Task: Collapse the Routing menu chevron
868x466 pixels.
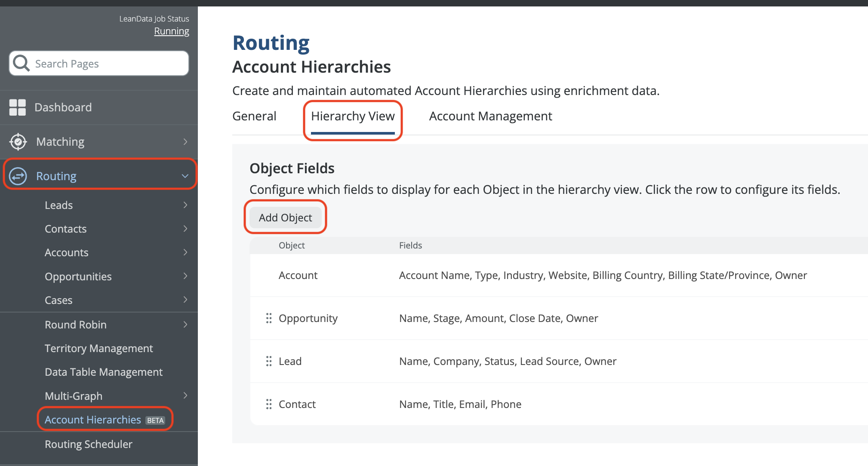Action: click(x=185, y=176)
